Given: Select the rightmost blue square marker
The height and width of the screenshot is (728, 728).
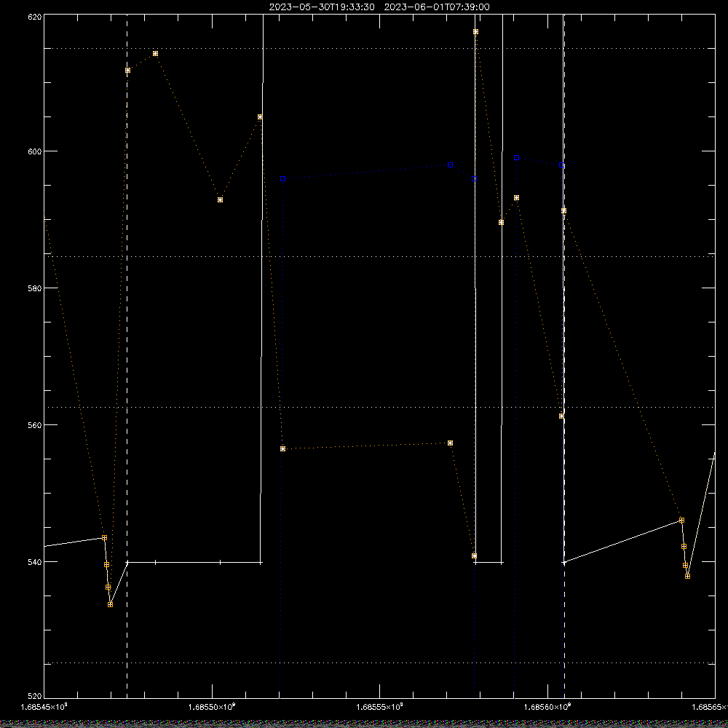Looking at the screenshot, I should pyautogui.click(x=562, y=165).
